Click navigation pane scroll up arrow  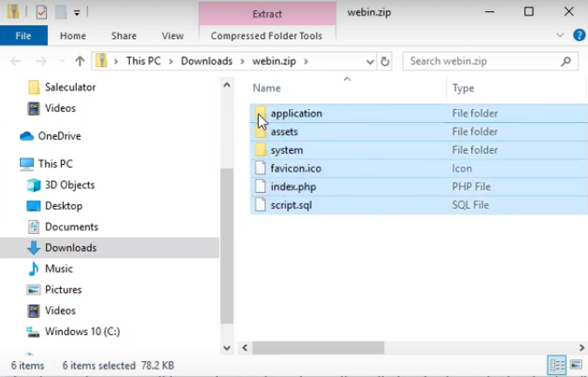point(227,86)
